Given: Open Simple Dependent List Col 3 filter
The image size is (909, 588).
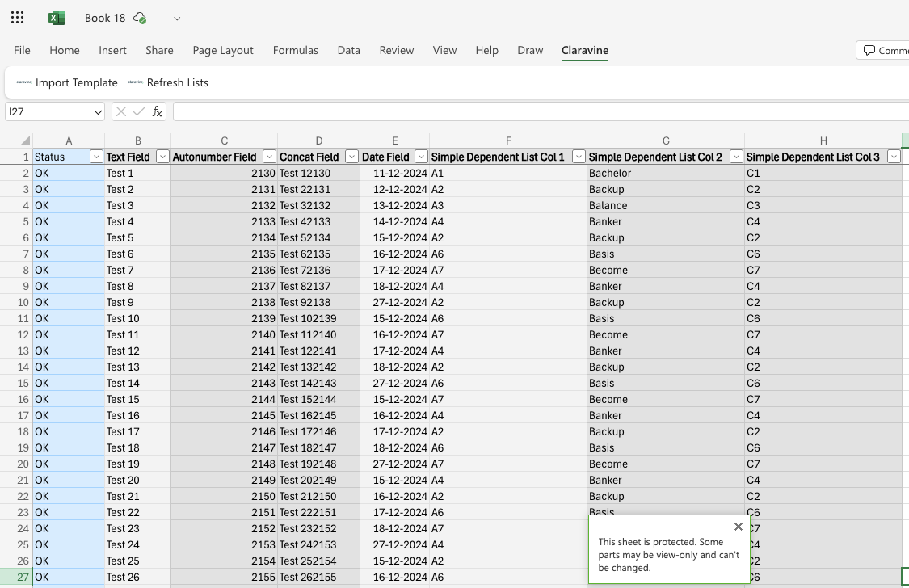Looking at the screenshot, I should [x=894, y=157].
